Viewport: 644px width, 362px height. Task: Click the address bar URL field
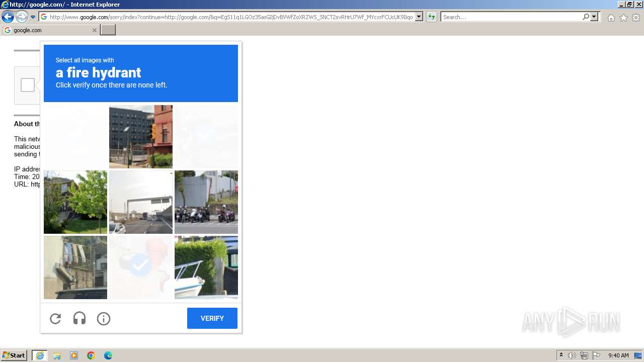227,17
